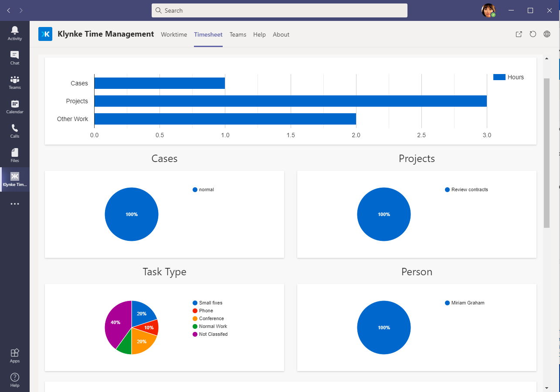Screen dimensions: 560x392
Task: Click the Task Type heading
Action: coord(164,272)
